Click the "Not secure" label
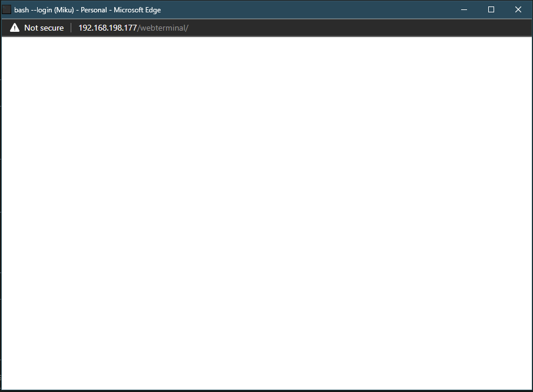The image size is (533, 392). [44, 28]
